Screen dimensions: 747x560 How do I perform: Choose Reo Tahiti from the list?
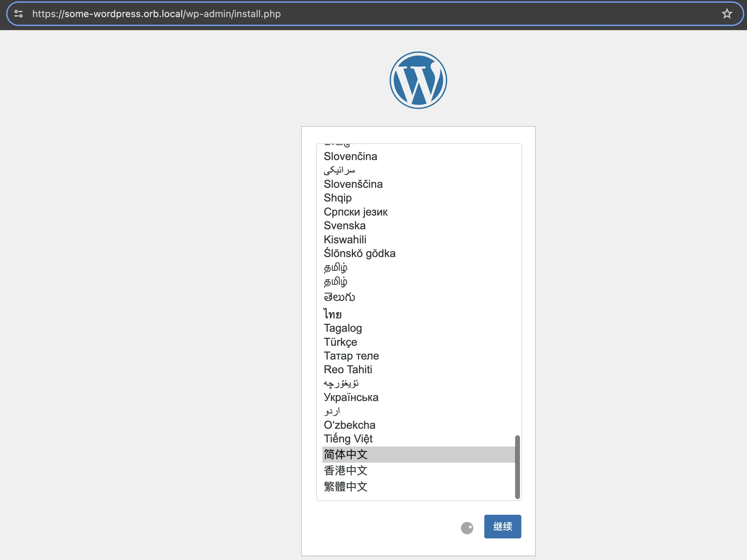419,369
